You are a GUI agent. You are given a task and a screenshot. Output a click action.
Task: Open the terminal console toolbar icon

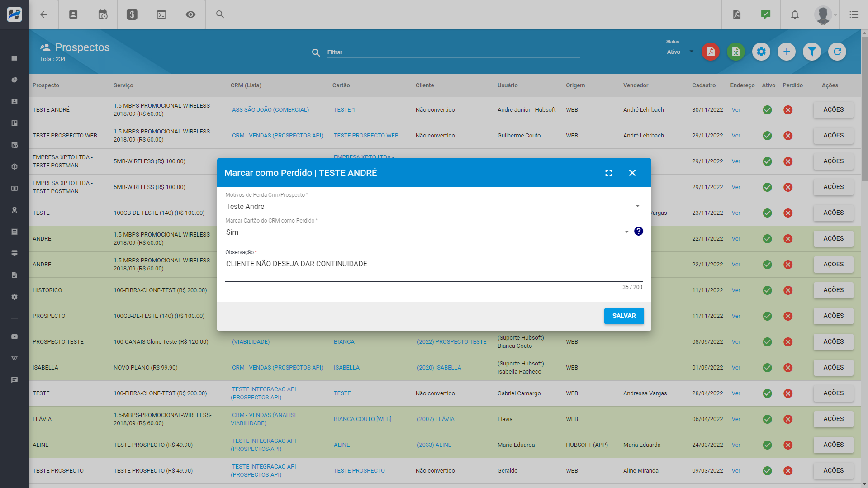coord(161,14)
